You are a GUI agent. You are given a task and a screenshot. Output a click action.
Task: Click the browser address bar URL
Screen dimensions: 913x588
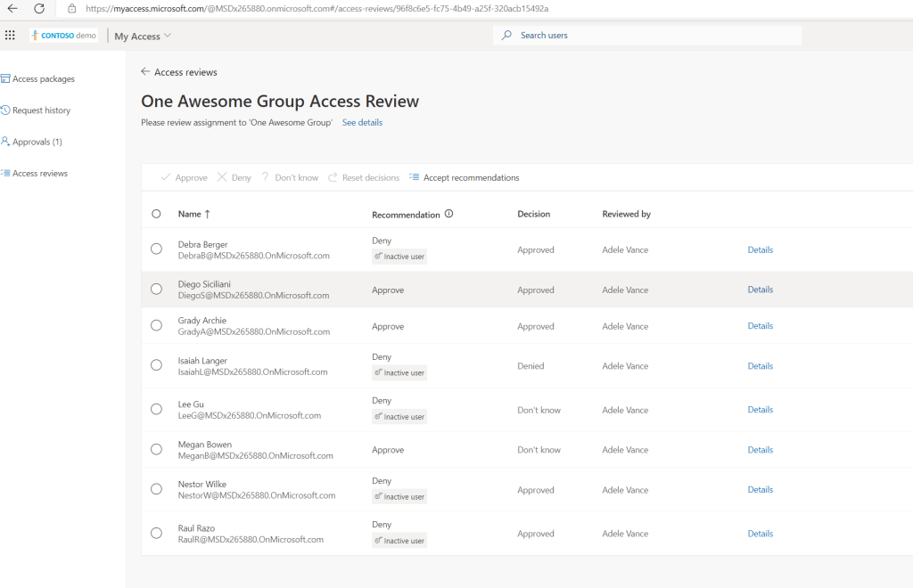click(317, 8)
